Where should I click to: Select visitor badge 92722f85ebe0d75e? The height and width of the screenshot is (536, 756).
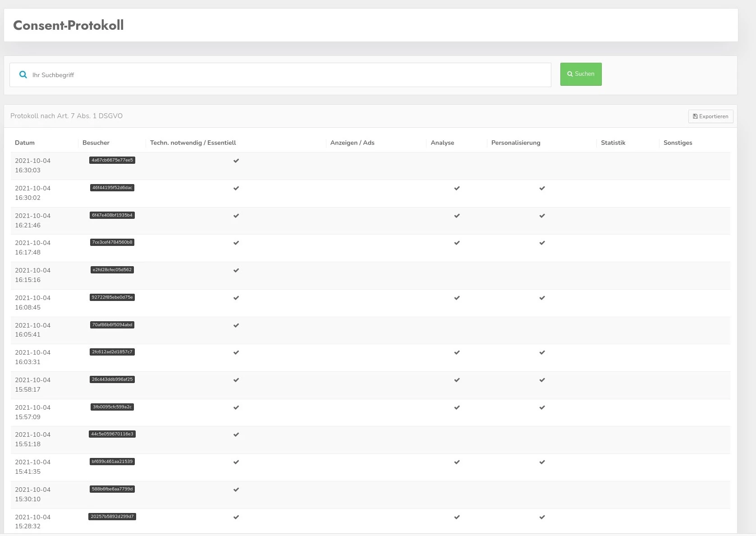pos(112,297)
